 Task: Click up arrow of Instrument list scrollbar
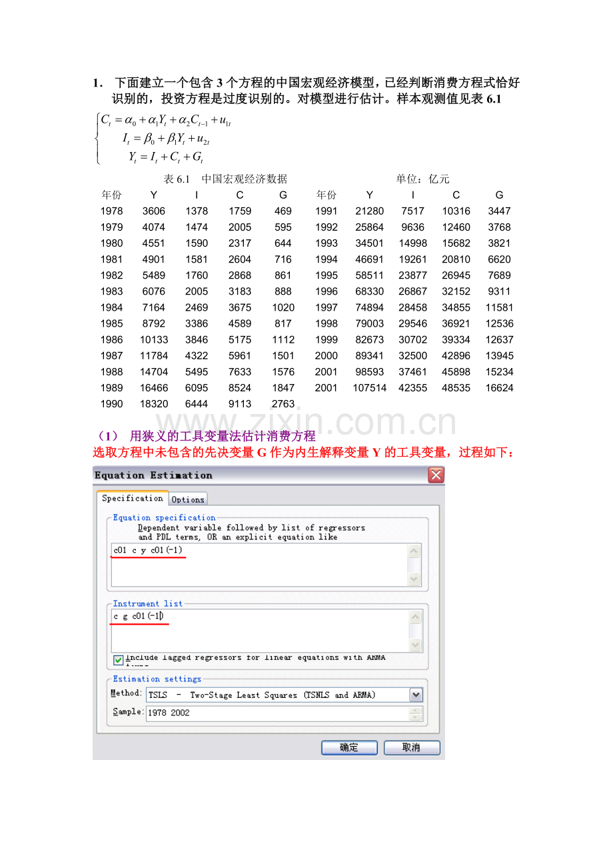(415, 617)
